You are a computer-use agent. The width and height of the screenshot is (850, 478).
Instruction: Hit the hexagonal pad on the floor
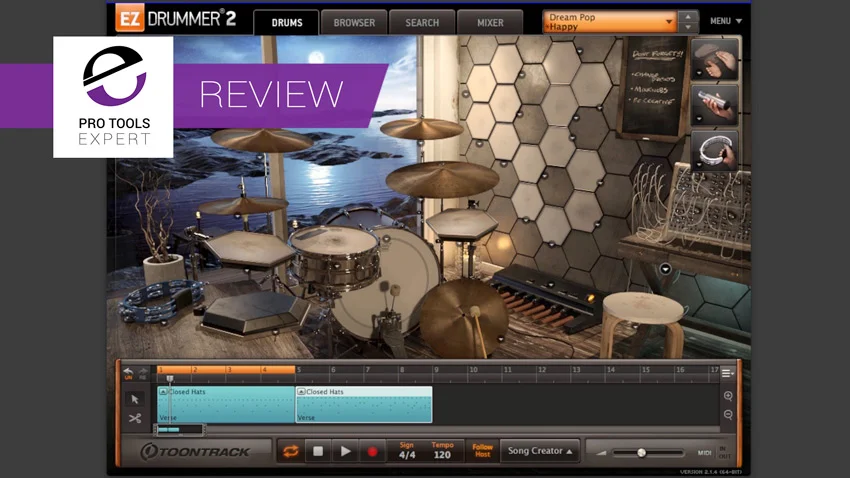point(255,313)
